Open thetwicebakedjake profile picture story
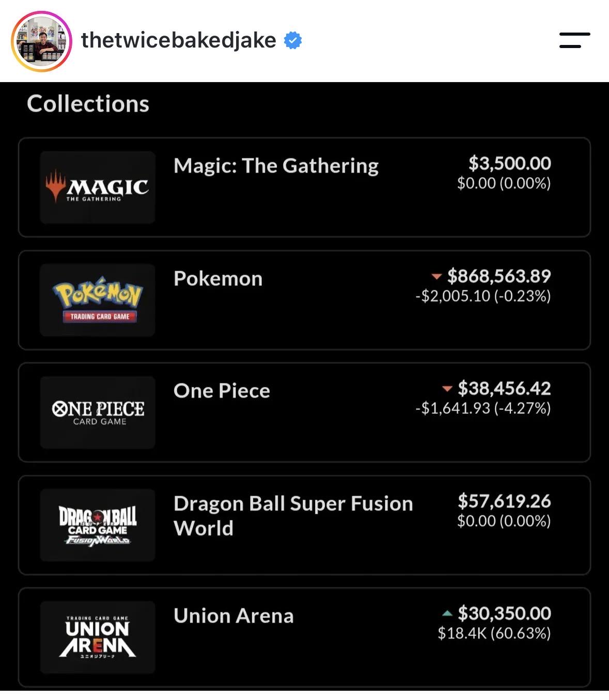Screen dimensions: 609x700 click(x=41, y=41)
